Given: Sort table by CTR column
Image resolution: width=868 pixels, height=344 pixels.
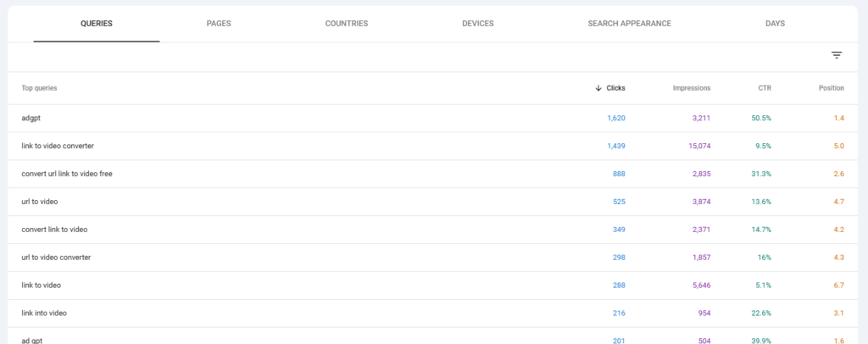Looking at the screenshot, I should 765,88.
